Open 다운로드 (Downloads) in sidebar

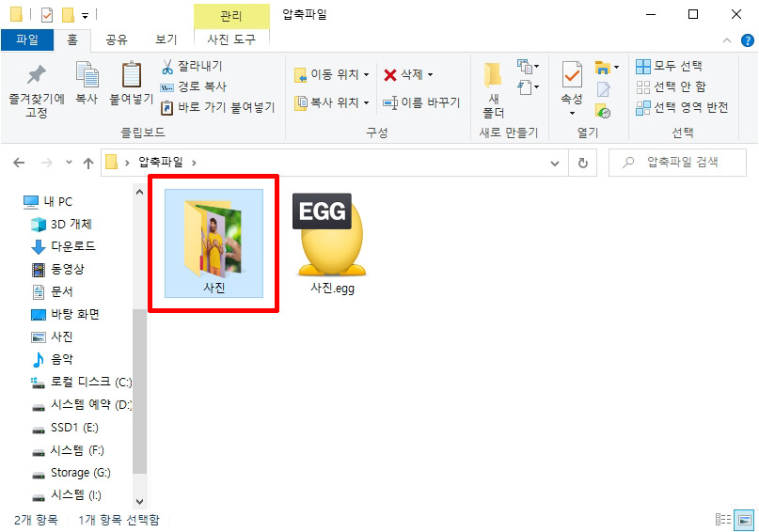pyautogui.click(x=63, y=246)
